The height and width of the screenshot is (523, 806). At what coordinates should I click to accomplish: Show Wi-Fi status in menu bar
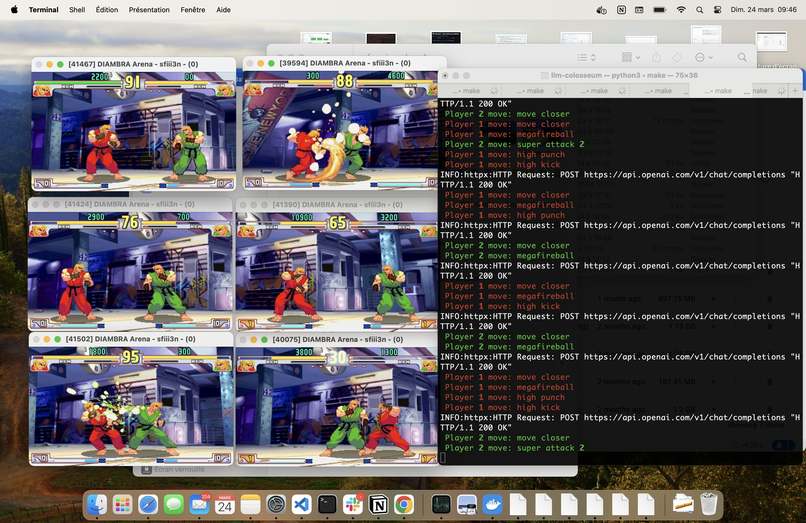(x=681, y=9)
